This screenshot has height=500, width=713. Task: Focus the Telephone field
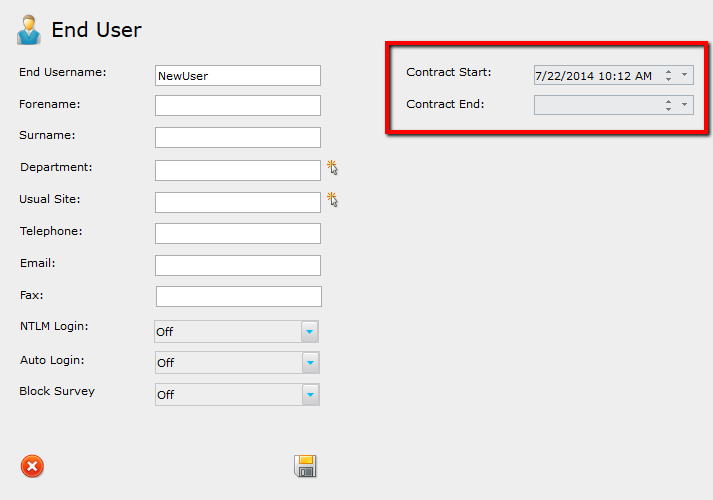point(238,233)
